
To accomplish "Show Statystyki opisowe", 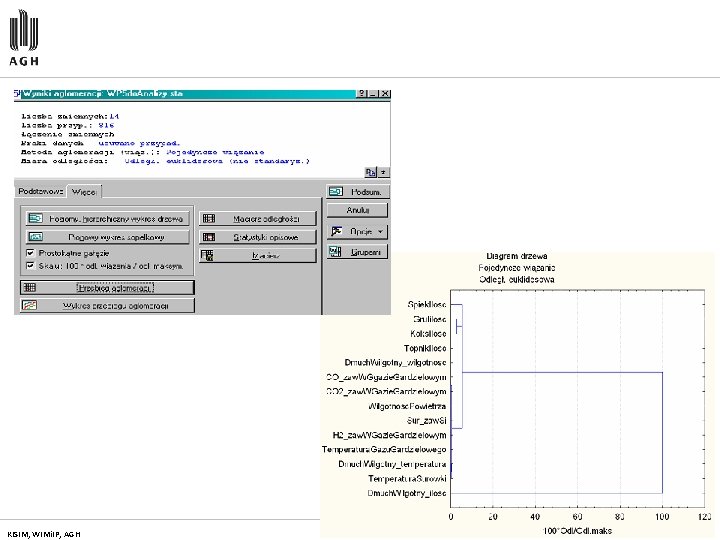I will pyautogui.click(x=258, y=237).
